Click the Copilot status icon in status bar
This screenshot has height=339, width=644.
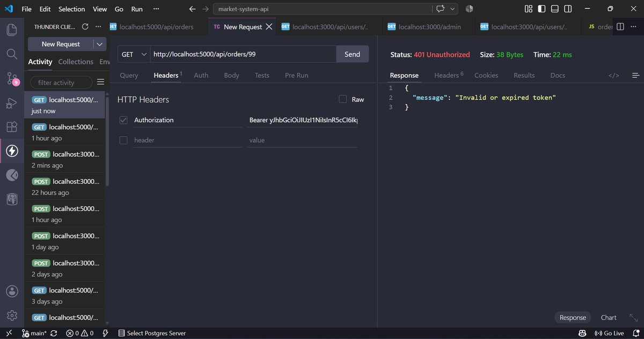click(x=581, y=333)
